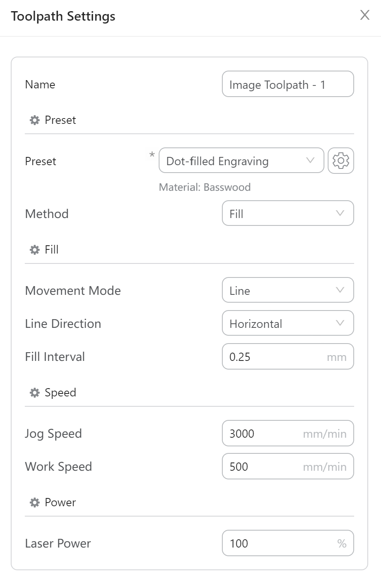Image resolution: width=381 pixels, height=588 pixels.
Task: Click the gear icon beside Speed heading
Action: pos(35,393)
